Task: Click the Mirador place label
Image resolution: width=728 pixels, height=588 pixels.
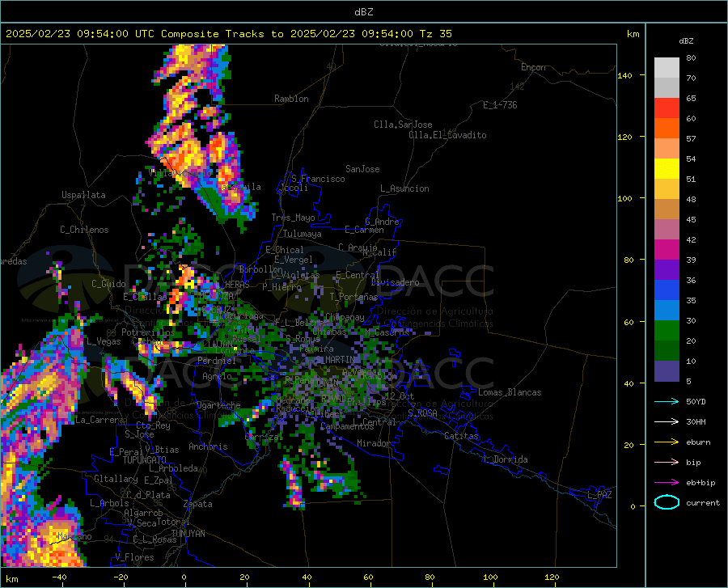Action: coord(374,443)
